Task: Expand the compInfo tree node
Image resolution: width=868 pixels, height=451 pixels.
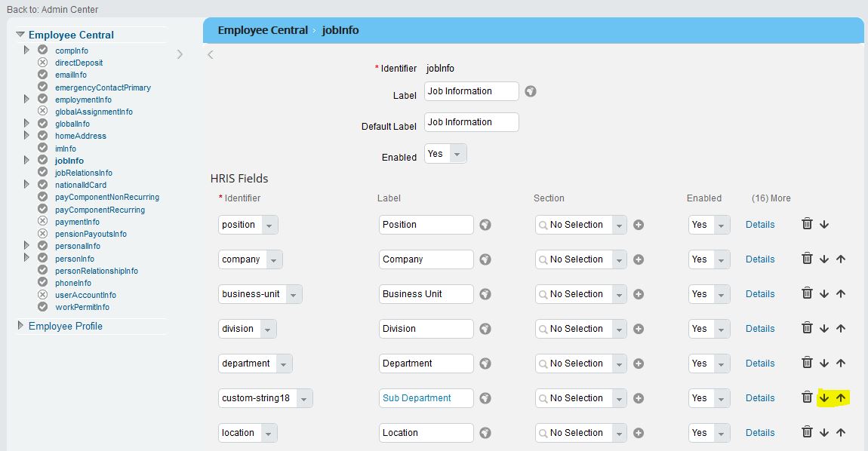Action: tap(26, 50)
